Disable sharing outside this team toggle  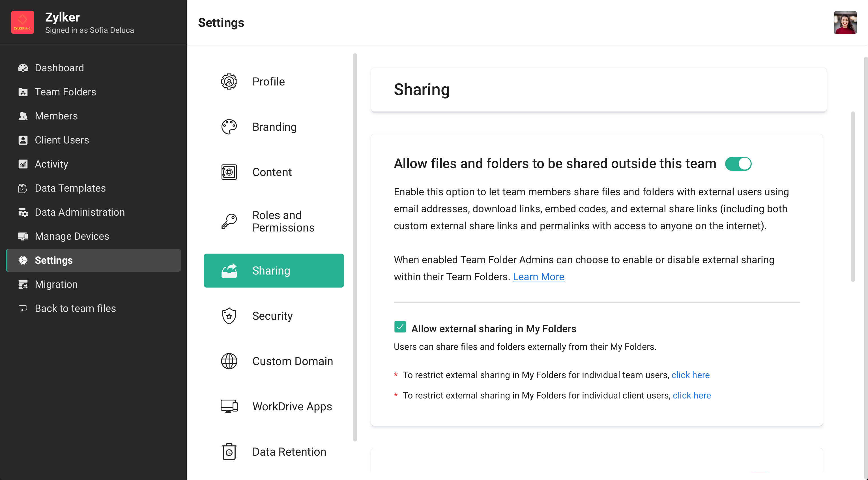tap(738, 164)
